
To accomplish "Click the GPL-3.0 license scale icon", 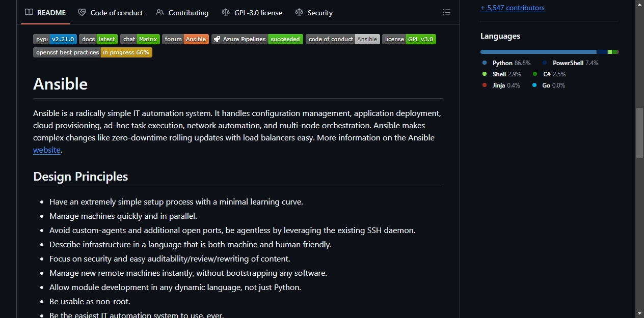I will pos(226,13).
